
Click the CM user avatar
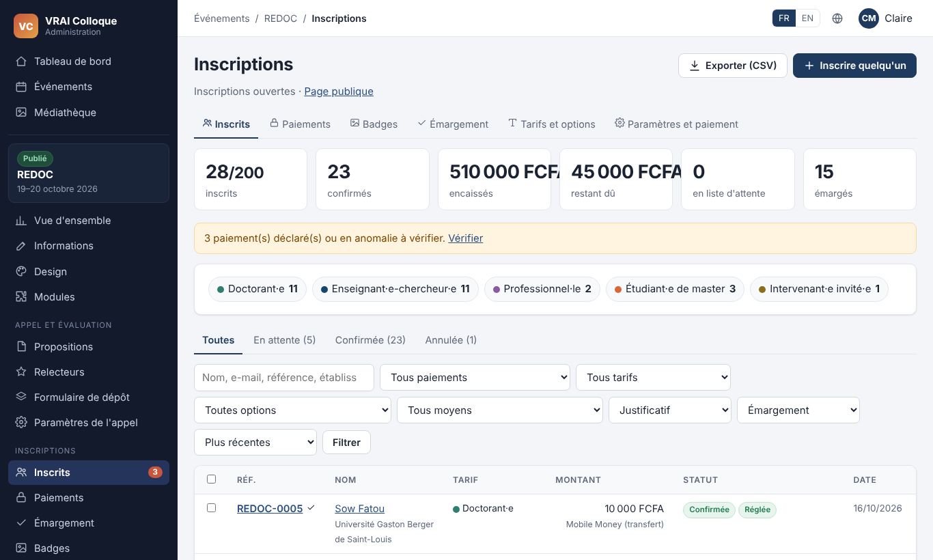pyautogui.click(x=869, y=18)
